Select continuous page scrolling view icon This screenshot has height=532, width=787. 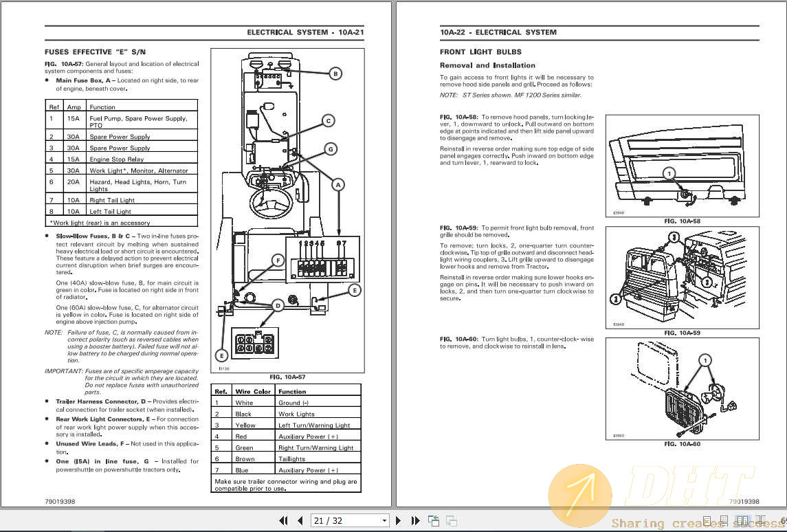[x=724, y=520]
